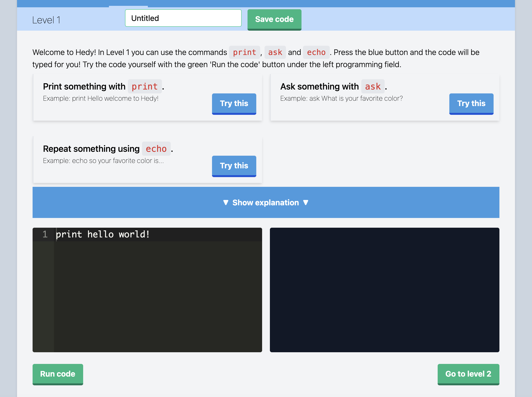Click the red 'echo' keyword in welcome text
Screen dimensions: 532x397
(316, 53)
